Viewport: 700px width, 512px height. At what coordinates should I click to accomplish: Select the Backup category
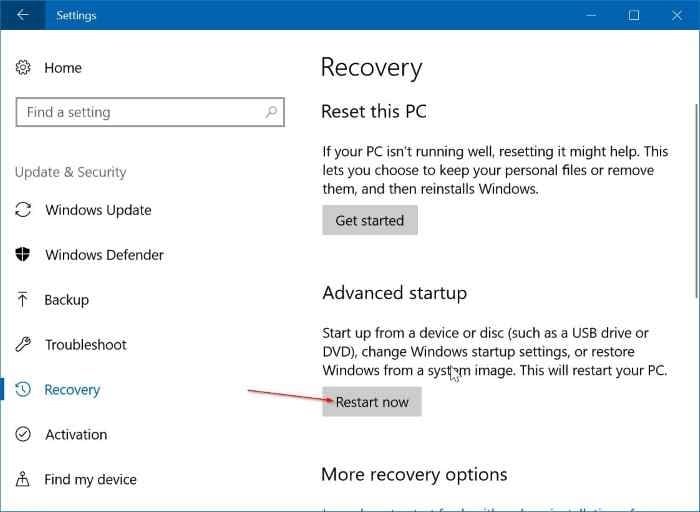pos(67,300)
